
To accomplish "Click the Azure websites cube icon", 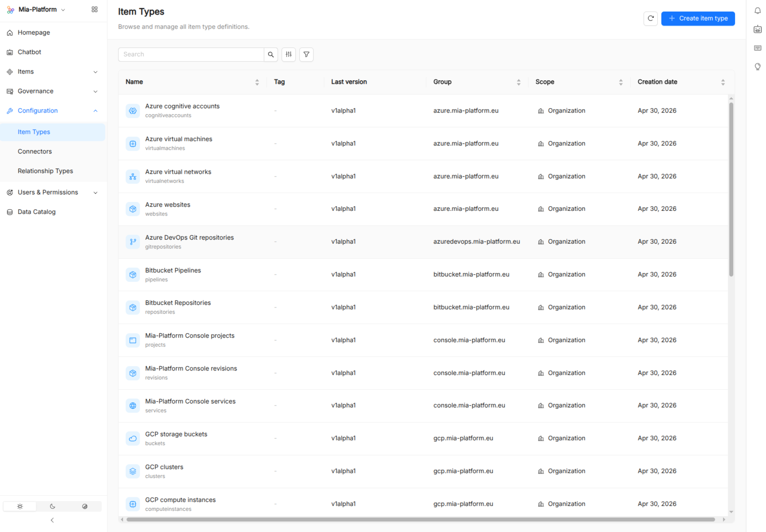I will [133, 209].
